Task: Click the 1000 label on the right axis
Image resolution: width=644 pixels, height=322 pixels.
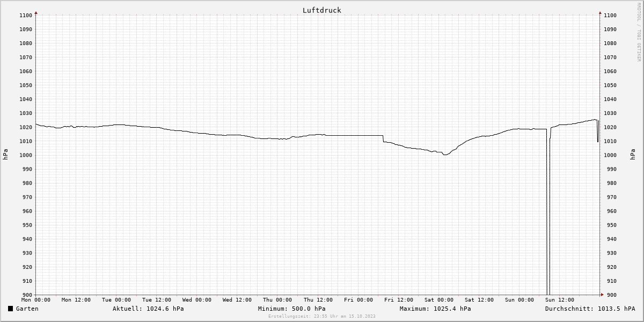Action: coord(610,155)
